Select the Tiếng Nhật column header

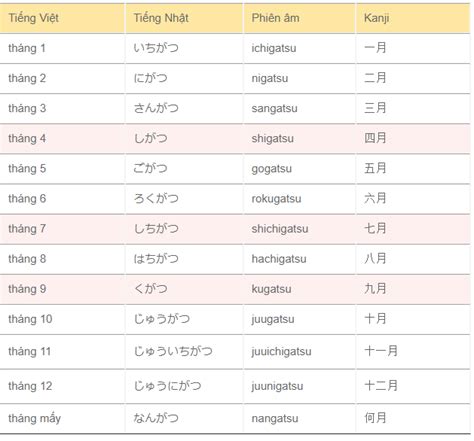coord(184,18)
